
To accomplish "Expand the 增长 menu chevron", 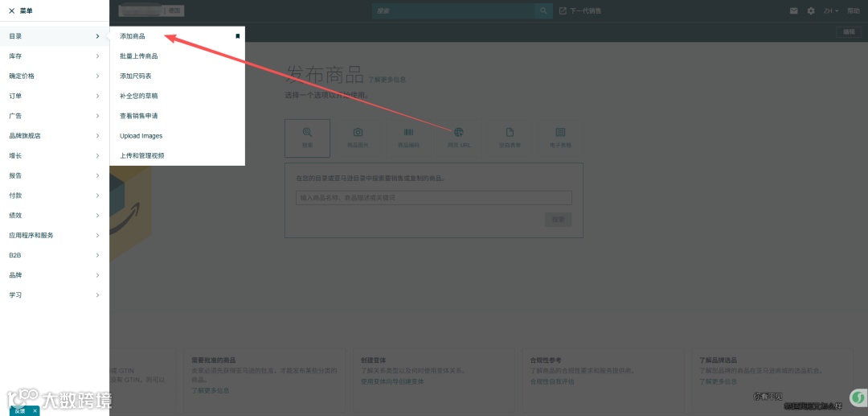I will click(x=97, y=155).
